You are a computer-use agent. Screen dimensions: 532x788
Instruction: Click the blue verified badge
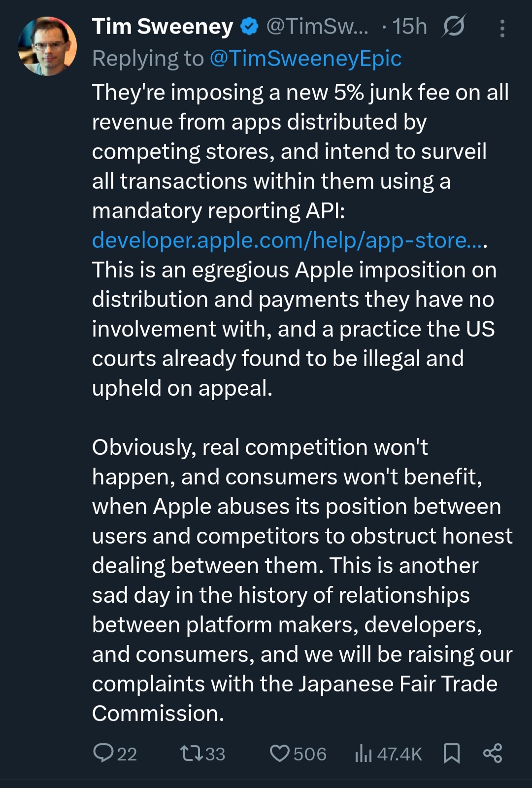click(x=250, y=27)
